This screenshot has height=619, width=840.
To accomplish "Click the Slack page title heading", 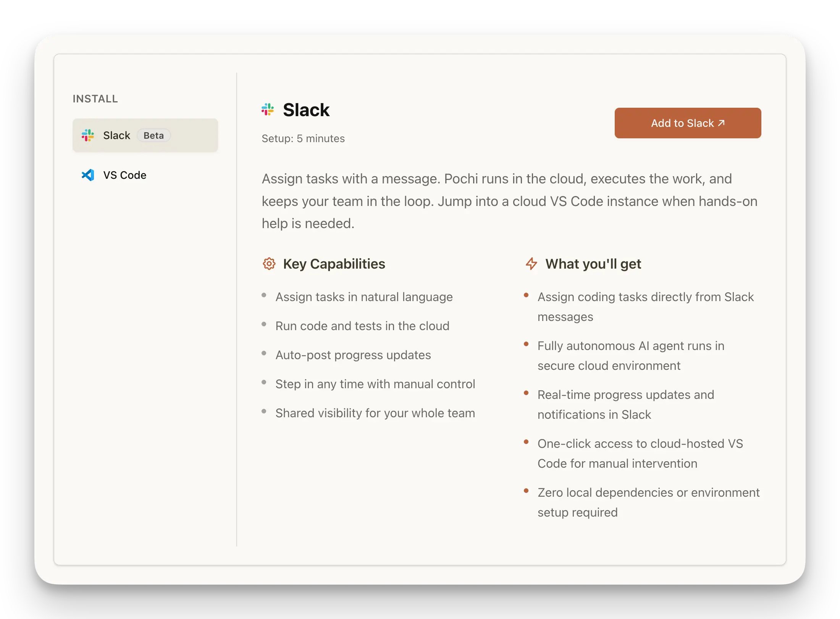I will tap(306, 110).
